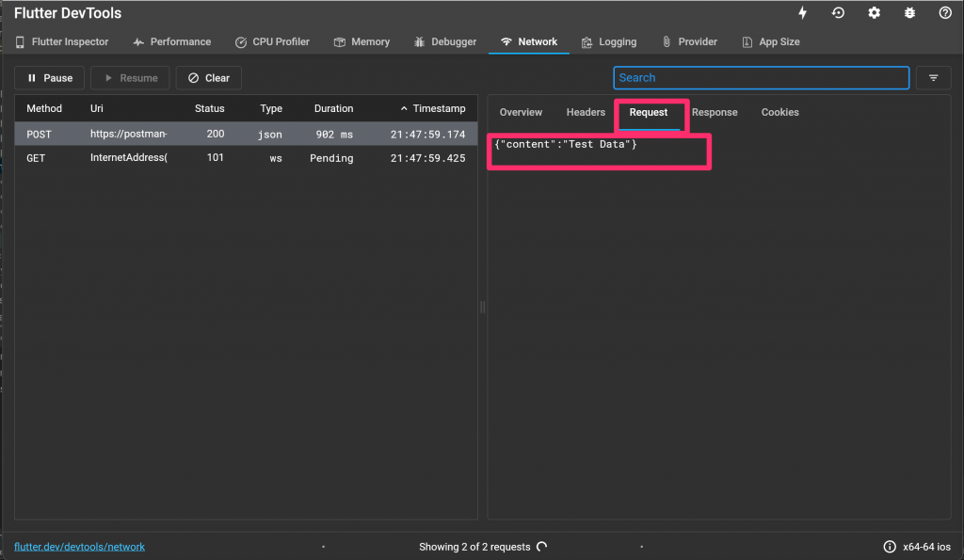Click the request body JSON text

pos(566,144)
